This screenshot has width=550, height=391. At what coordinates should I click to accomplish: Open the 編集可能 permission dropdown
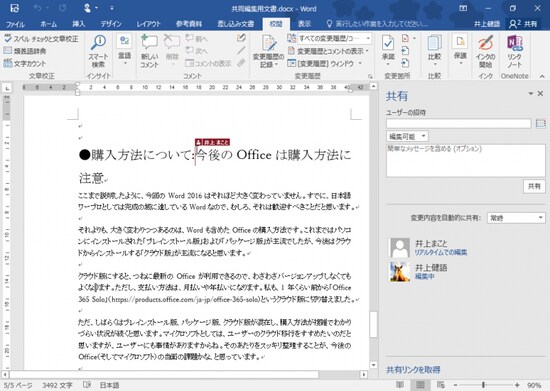(407, 136)
